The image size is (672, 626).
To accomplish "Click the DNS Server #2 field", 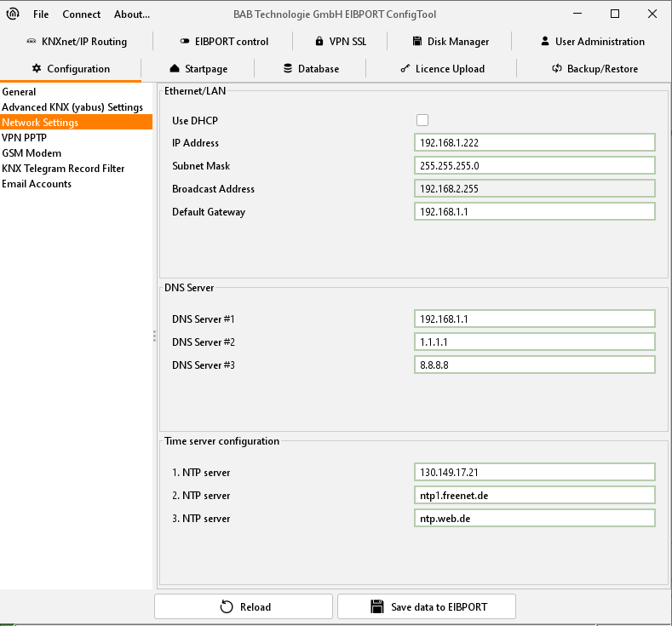I will (x=535, y=342).
